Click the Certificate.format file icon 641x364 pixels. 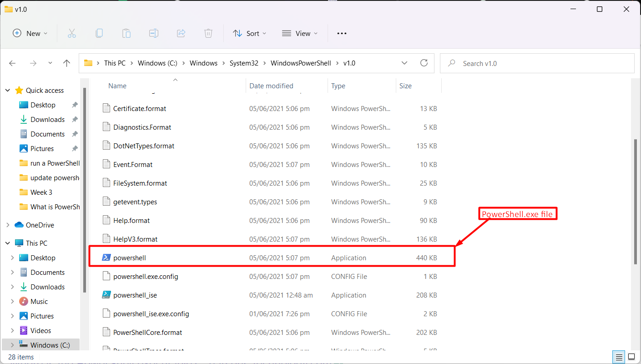pyautogui.click(x=106, y=108)
